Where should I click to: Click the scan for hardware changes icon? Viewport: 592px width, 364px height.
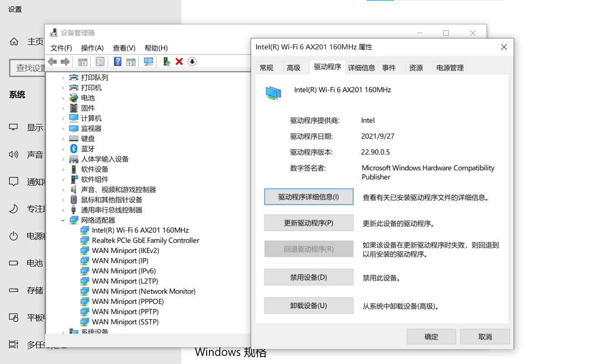(x=148, y=62)
